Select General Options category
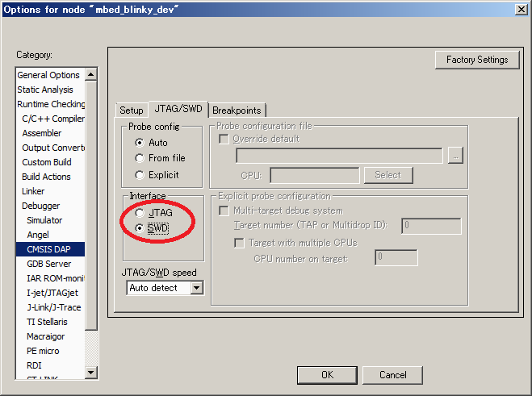The image size is (532, 396). point(48,75)
